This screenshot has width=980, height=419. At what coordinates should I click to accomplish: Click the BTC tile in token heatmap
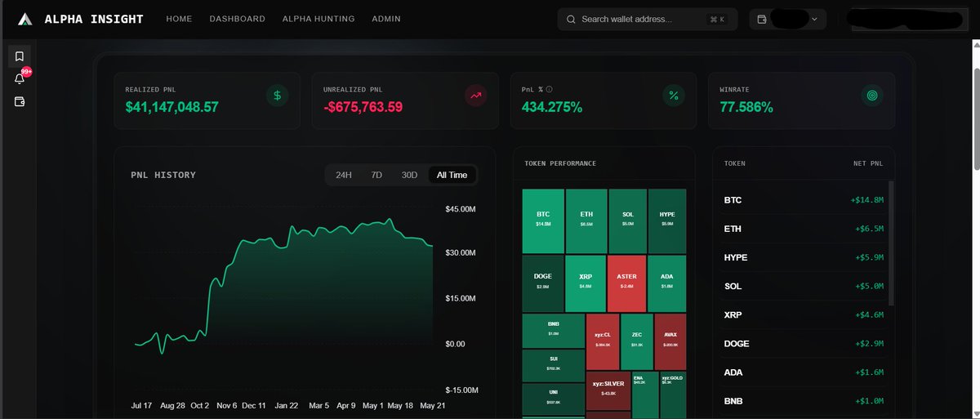coord(543,221)
